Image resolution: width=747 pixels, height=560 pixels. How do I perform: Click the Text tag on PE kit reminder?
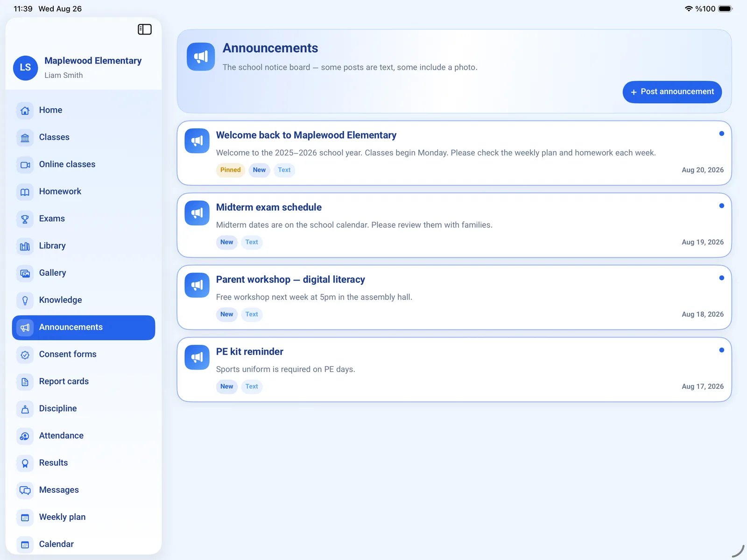(x=252, y=386)
